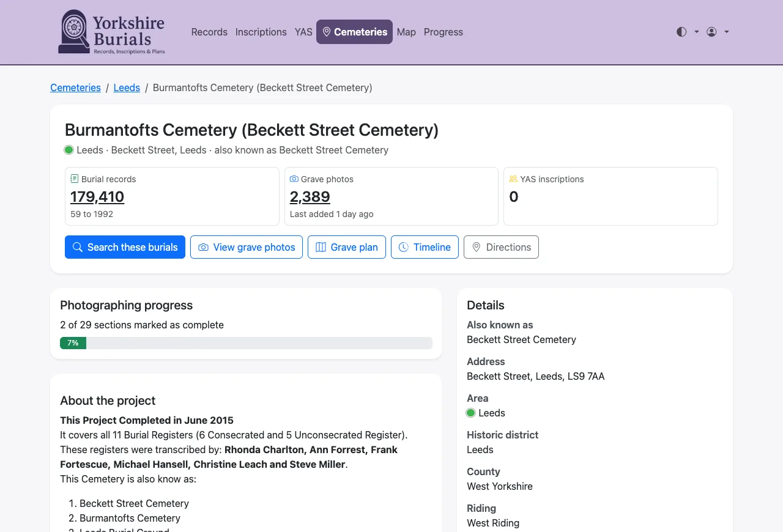Click the address 'Beckett Street, Leeds, LS9 7AA'
Image resolution: width=783 pixels, height=532 pixels.
(536, 376)
